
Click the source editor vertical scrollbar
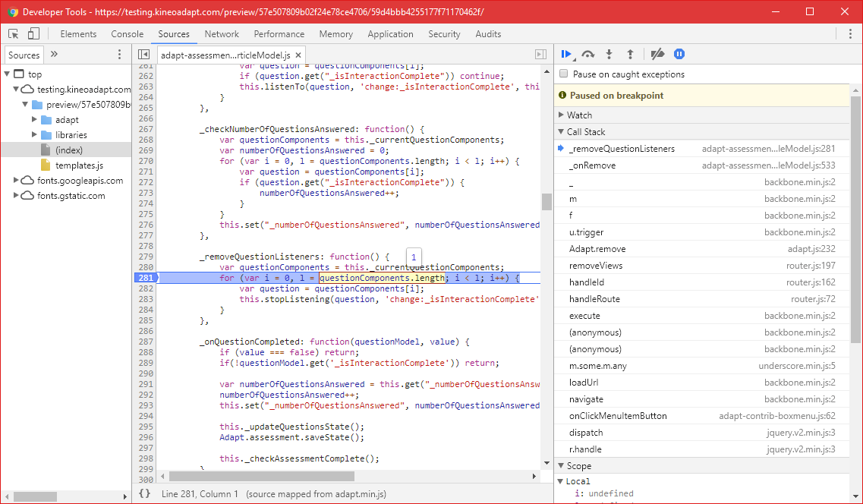546,202
